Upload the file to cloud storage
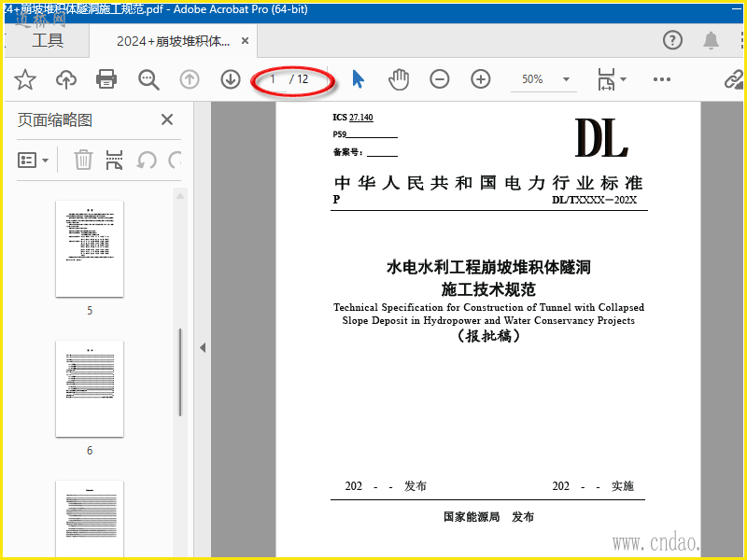The height and width of the screenshot is (560, 747). point(66,79)
